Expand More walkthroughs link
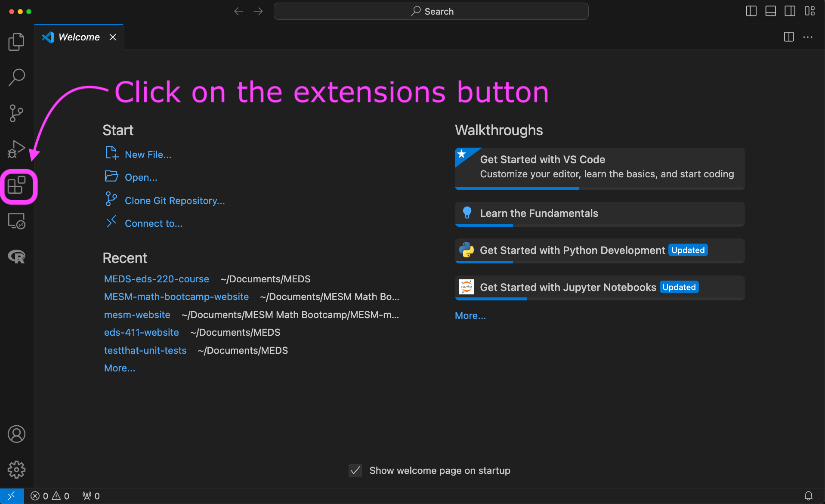The width and height of the screenshot is (825, 504). [x=470, y=315]
